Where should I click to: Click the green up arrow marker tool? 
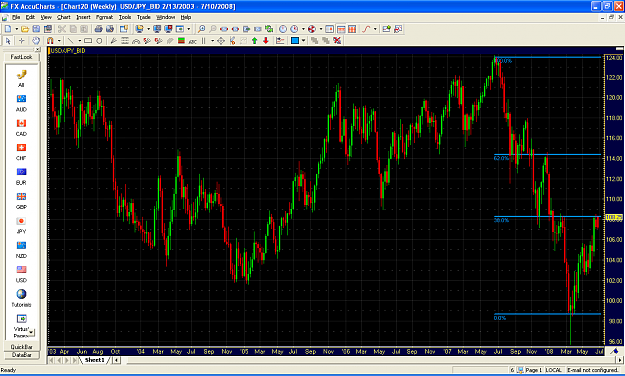(255, 41)
